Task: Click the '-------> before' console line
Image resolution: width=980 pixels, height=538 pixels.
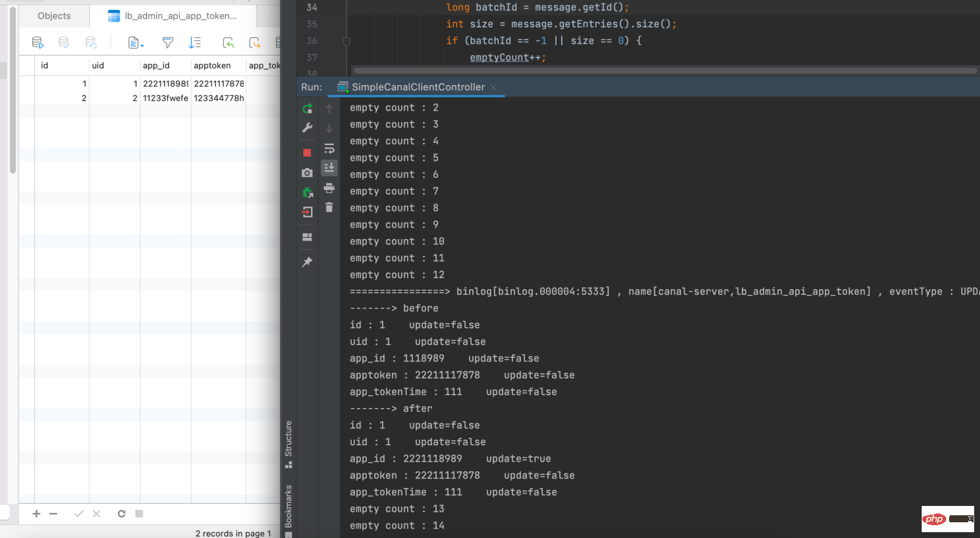Action: [394, 308]
